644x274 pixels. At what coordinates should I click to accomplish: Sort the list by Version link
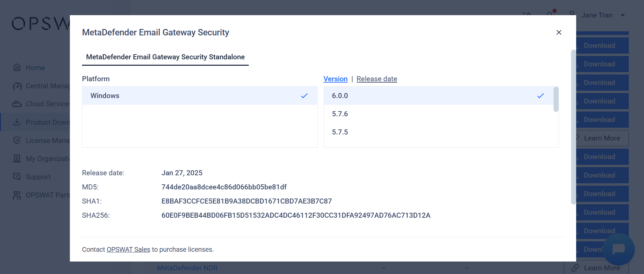(336, 79)
